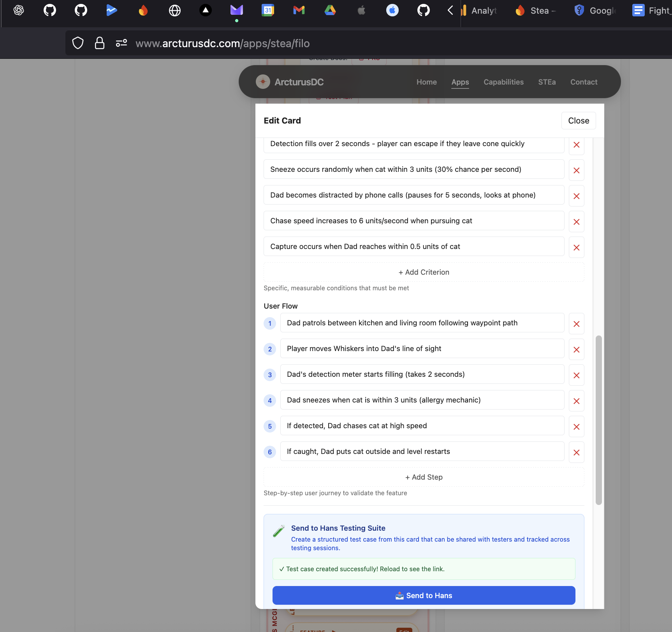Viewport: 672px width, 632px height.
Task: Edit 'Chase speed increases to 6 units' field
Action: pos(414,221)
